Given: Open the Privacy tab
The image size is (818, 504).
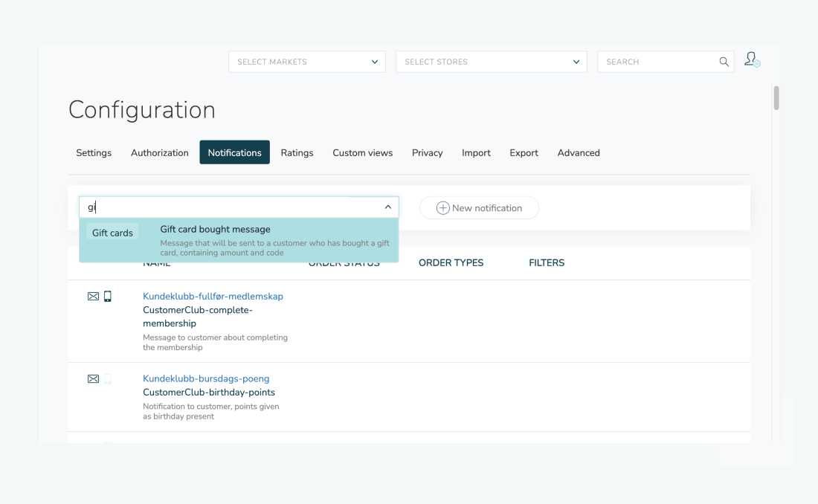Looking at the screenshot, I should pyautogui.click(x=428, y=153).
